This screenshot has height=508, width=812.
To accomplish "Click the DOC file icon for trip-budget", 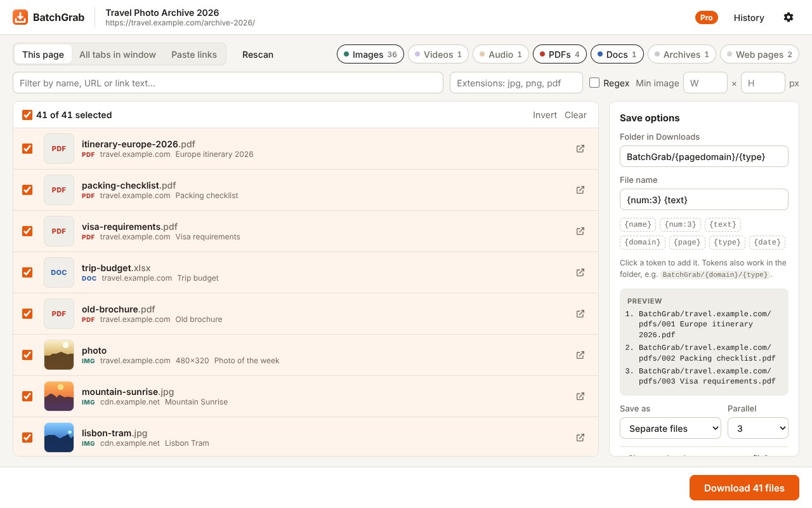I will pyautogui.click(x=59, y=272).
